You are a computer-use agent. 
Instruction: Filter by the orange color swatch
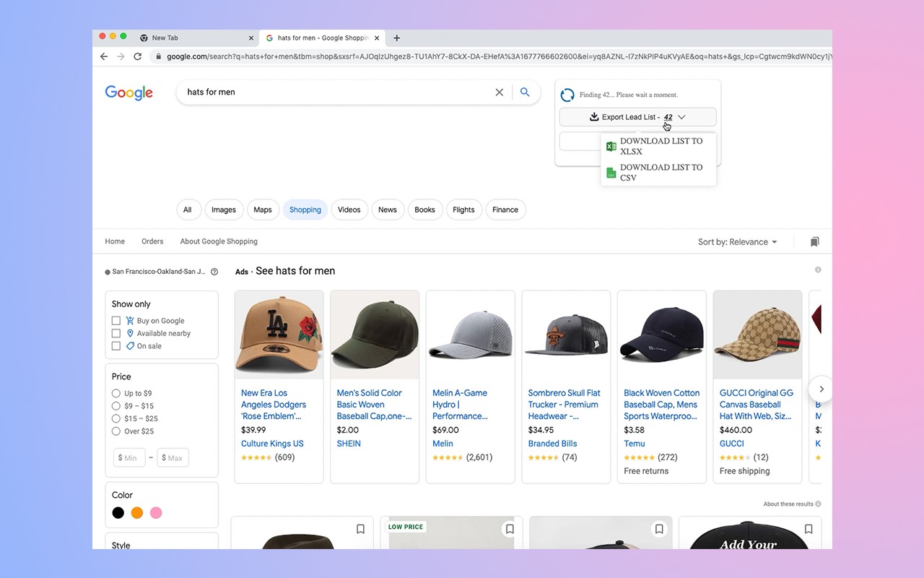point(137,513)
